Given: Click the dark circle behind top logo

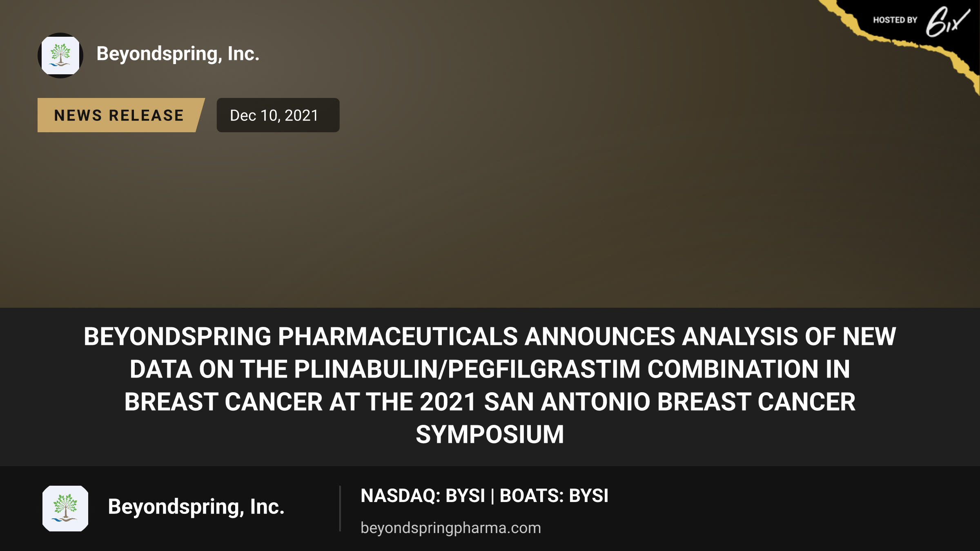Looking at the screenshot, I should [x=60, y=56].
